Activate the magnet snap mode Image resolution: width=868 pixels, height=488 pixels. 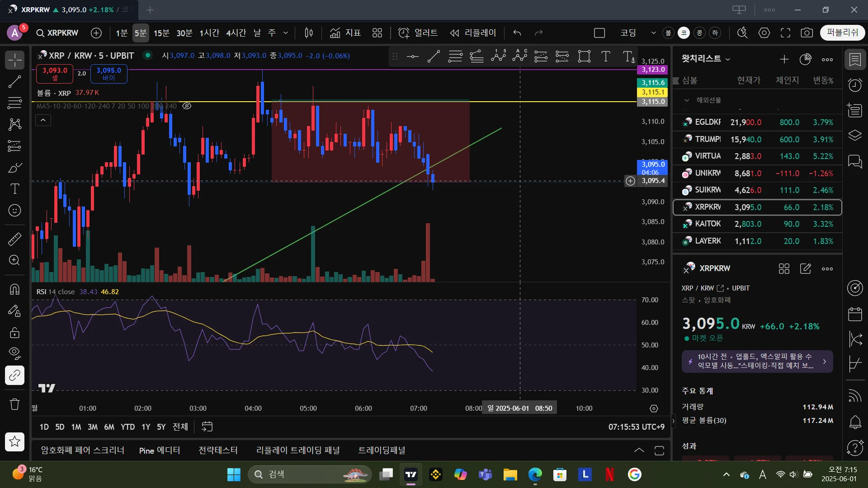coord(14,289)
